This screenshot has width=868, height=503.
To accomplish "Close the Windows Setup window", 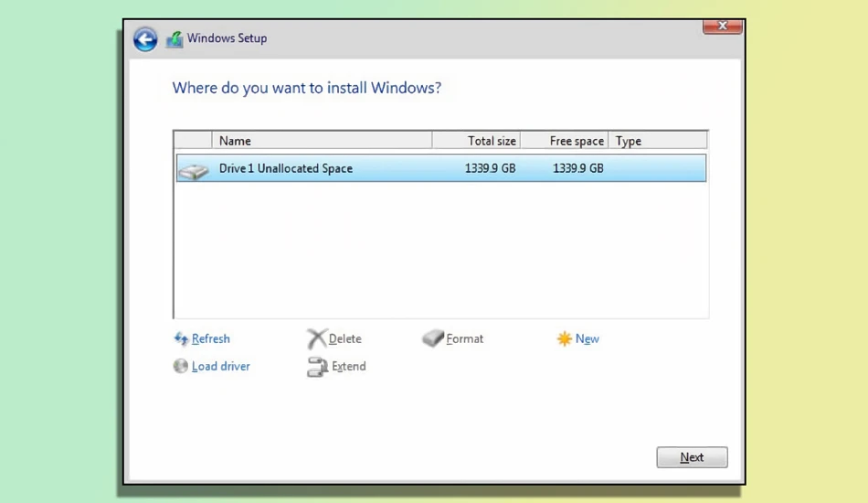I will pyautogui.click(x=723, y=26).
